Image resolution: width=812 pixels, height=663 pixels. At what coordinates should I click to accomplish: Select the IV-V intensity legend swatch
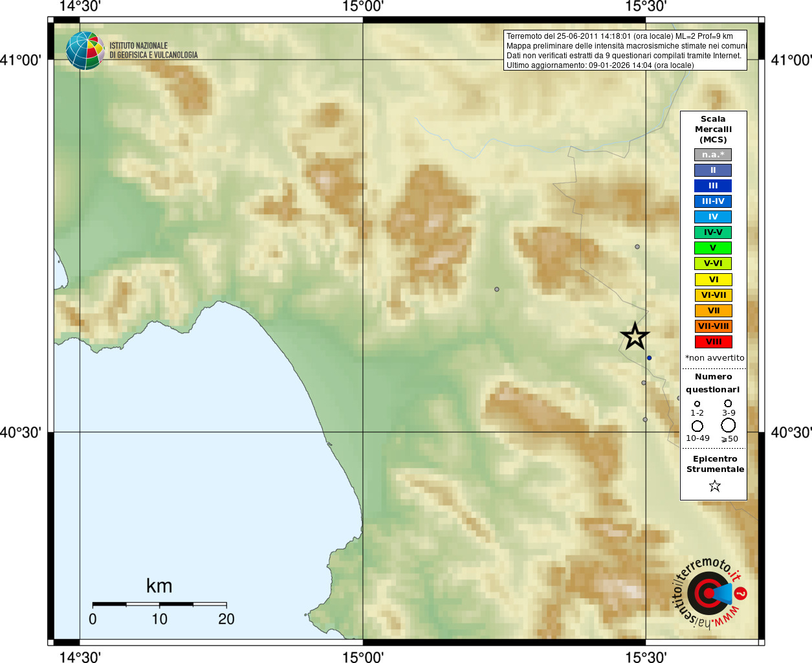(713, 232)
